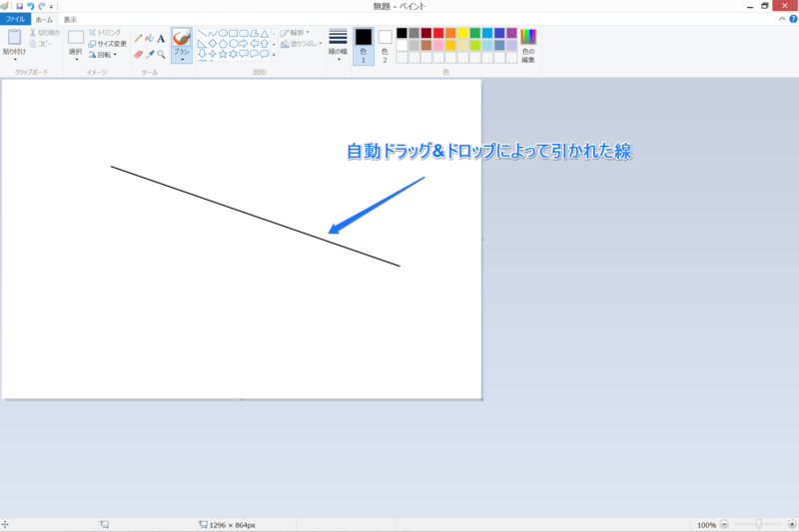Click the Brush (ブラシ) tool icon
Viewport: 799px width, 532px height.
(x=182, y=38)
